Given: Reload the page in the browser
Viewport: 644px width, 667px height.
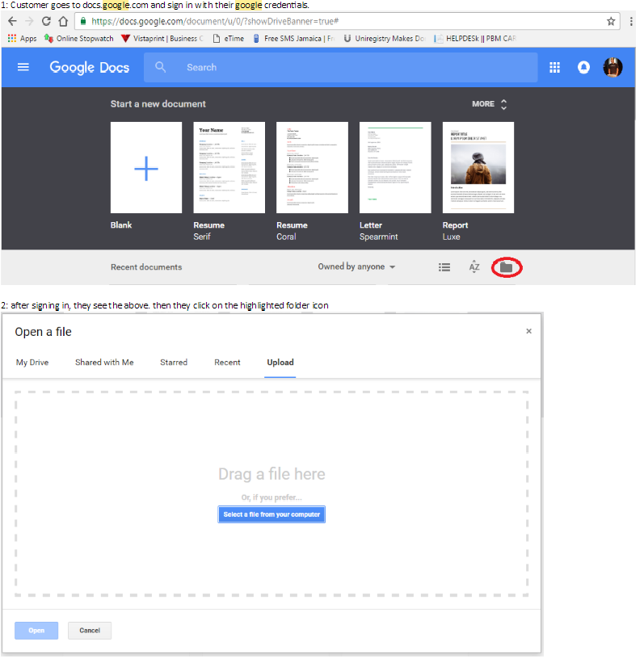Looking at the screenshot, I should (46, 21).
